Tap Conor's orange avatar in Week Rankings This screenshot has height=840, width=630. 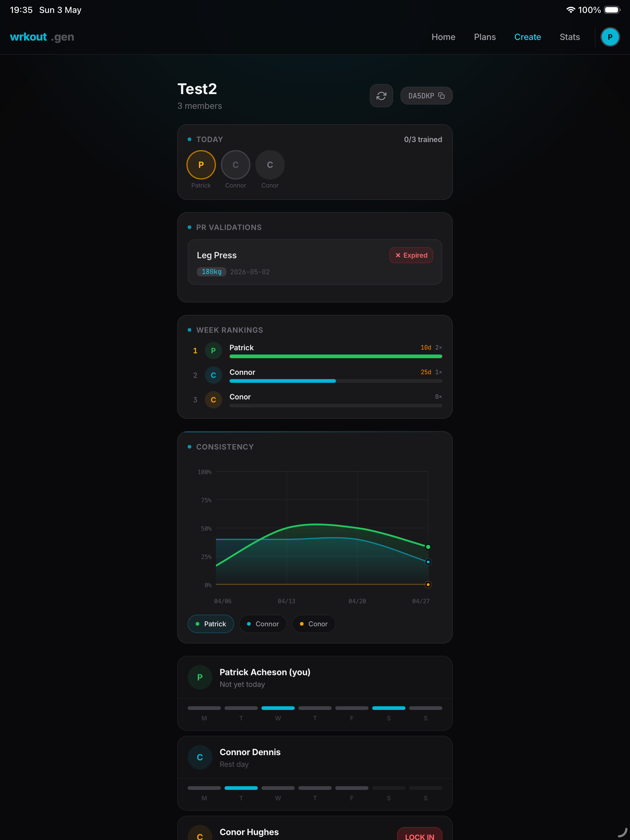coord(213,400)
